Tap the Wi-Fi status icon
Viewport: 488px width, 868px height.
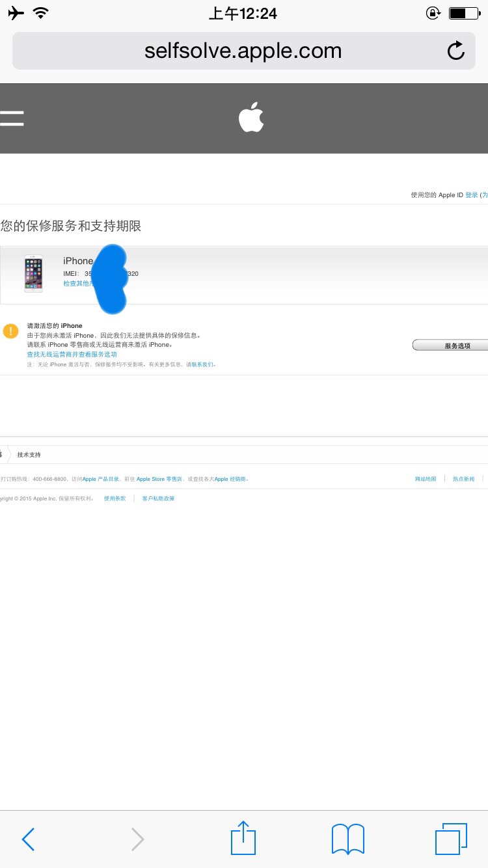click(x=41, y=13)
